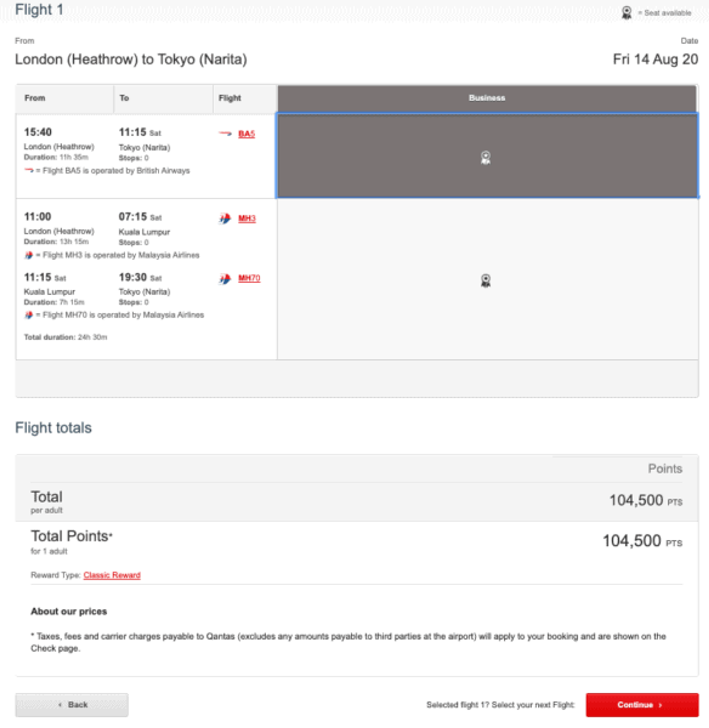
Task: Click the Flight column header
Action: click(x=230, y=98)
